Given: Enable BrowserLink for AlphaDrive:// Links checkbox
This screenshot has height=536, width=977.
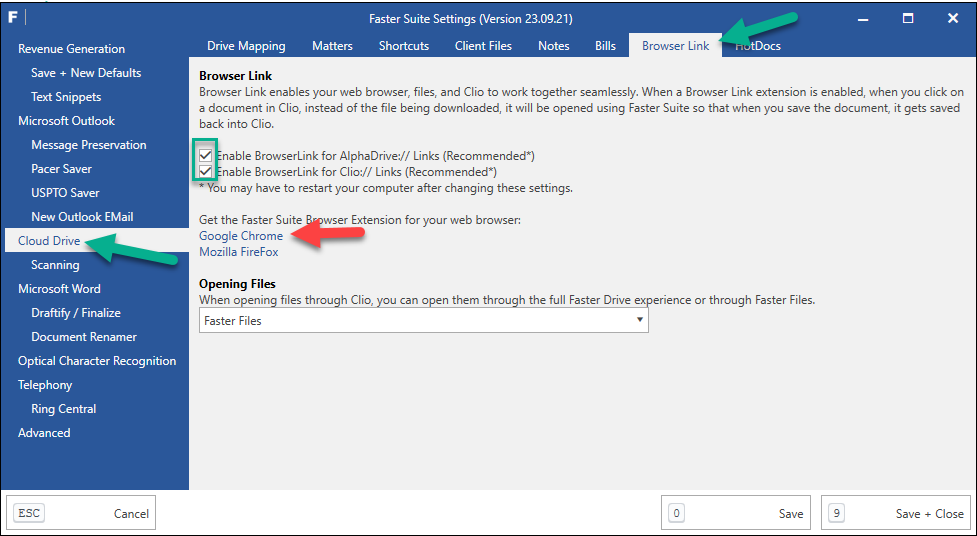Looking at the screenshot, I should pyautogui.click(x=206, y=156).
